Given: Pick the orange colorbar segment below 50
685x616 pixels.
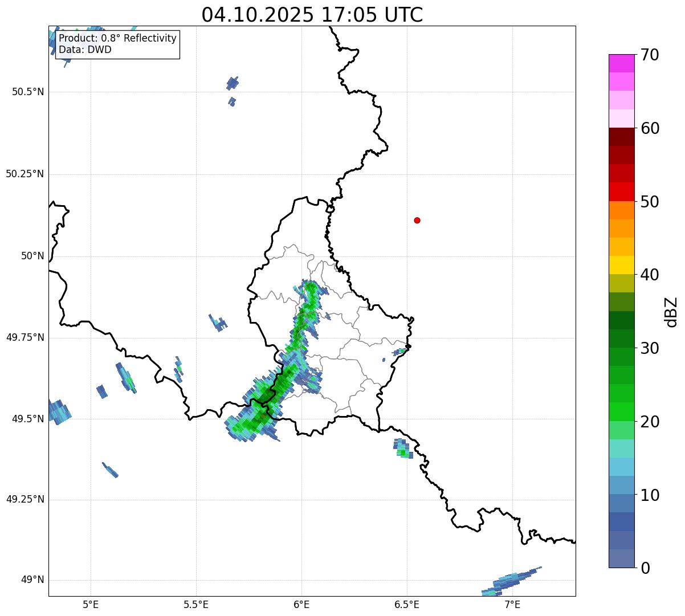Looking at the screenshot, I should pos(622,210).
